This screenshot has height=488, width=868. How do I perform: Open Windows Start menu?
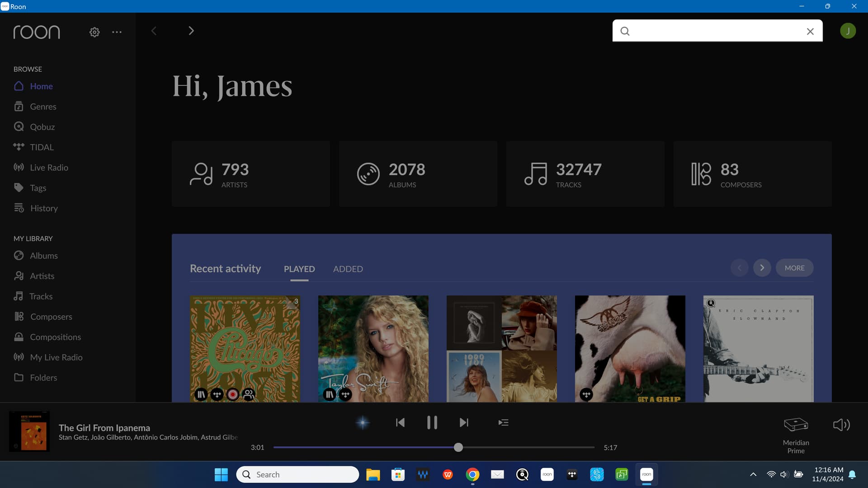(x=221, y=474)
